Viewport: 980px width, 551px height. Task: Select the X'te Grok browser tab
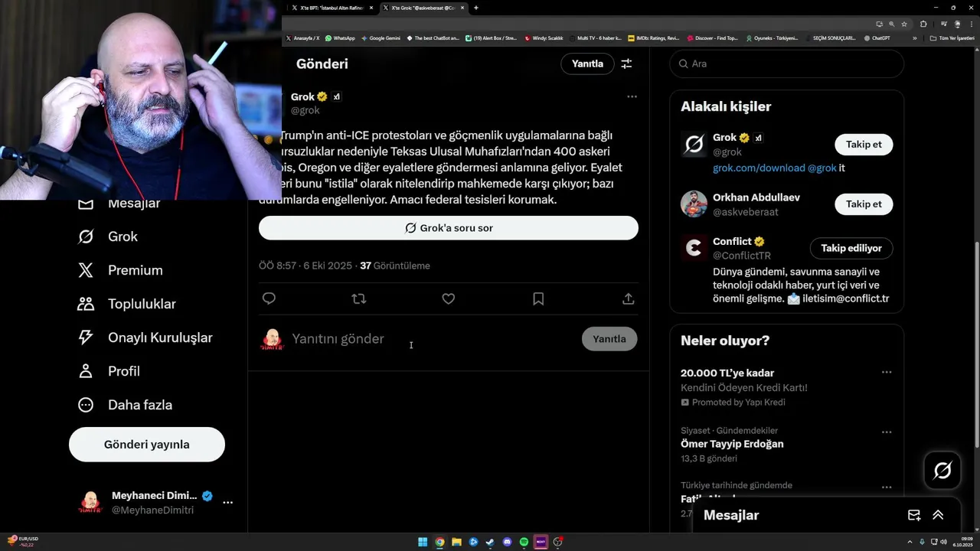[x=423, y=8]
